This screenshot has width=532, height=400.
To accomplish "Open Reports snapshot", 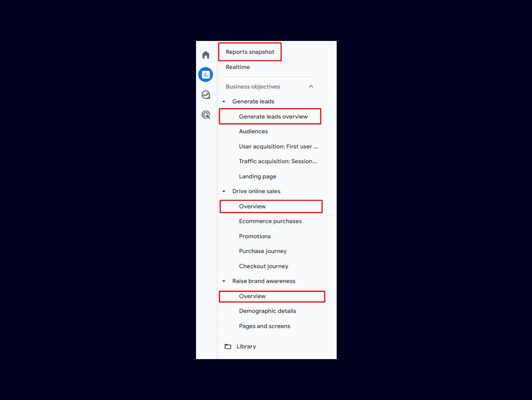I will (x=250, y=52).
